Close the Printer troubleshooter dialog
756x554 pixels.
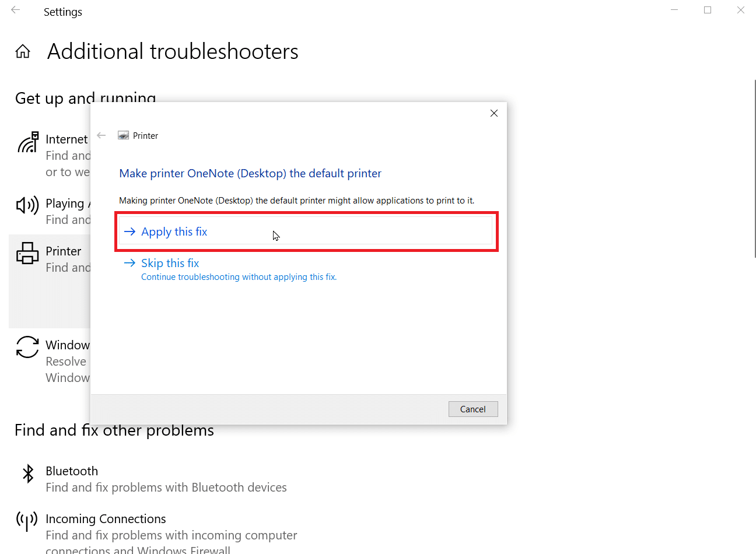tap(494, 113)
